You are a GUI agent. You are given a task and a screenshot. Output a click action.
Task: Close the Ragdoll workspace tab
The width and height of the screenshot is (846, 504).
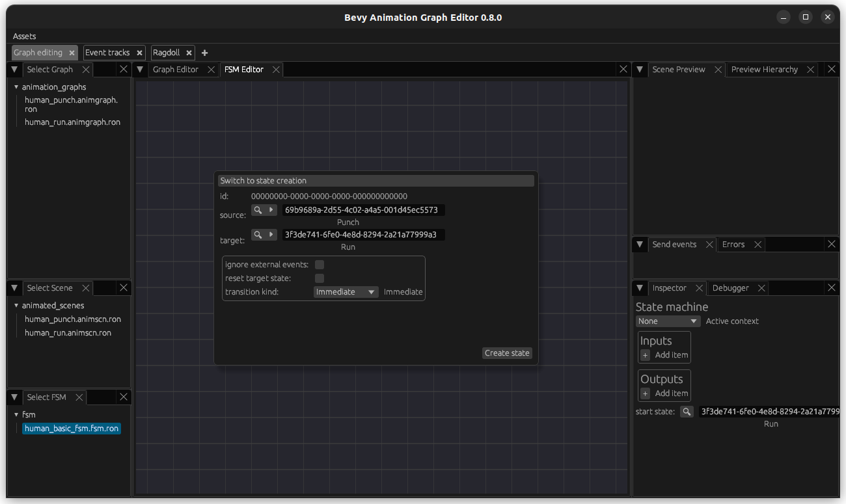(x=189, y=53)
